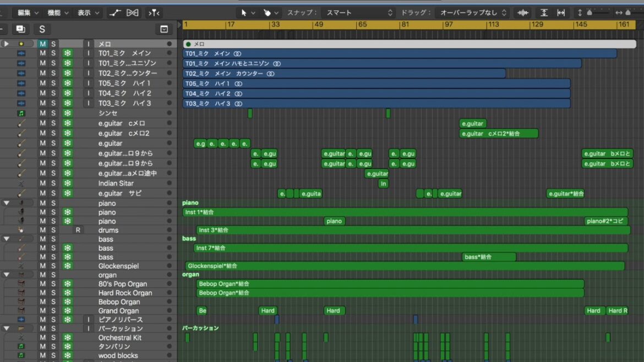Click the vertical auto zoom icon
The width and height of the screenshot is (644, 362).
tap(544, 13)
